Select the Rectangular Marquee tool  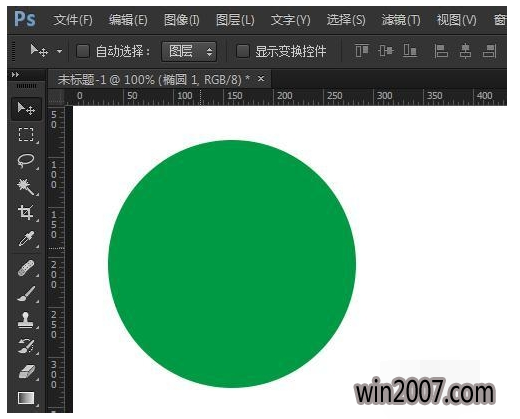[26, 135]
